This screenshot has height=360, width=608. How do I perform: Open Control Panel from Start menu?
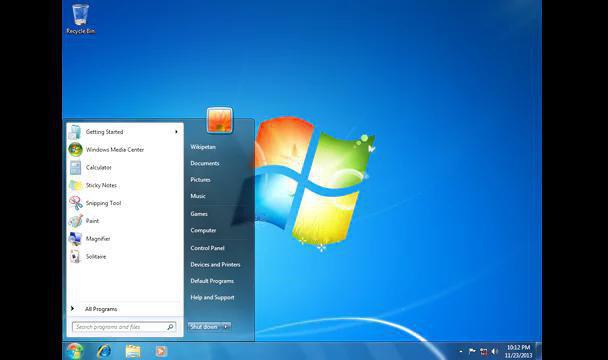pyautogui.click(x=207, y=248)
